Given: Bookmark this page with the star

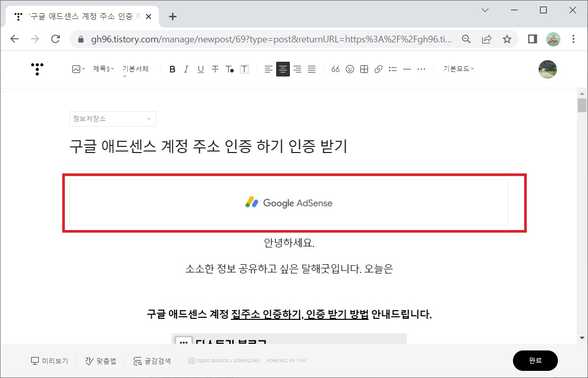Looking at the screenshot, I should click(x=507, y=39).
